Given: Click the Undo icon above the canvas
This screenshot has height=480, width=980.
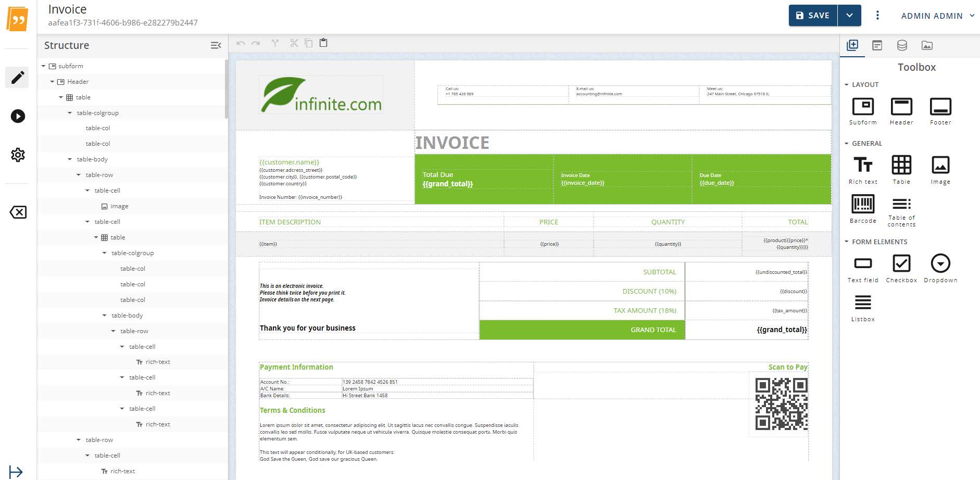Looking at the screenshot, I should coord(240,43).
